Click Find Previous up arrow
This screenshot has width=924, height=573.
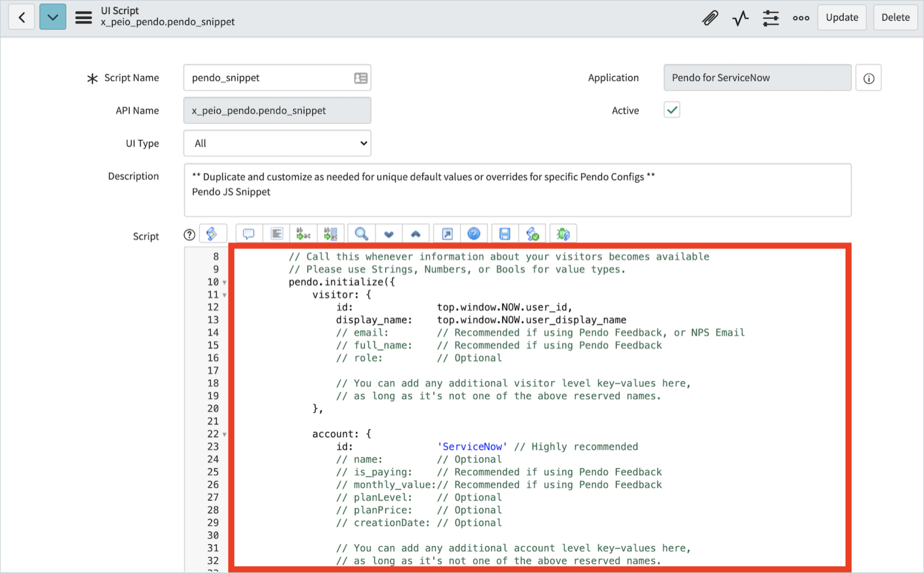pos(416,234)
